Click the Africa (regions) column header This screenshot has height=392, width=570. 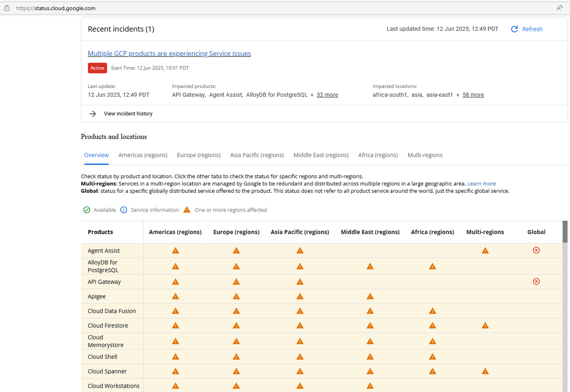tap(432, 232)
